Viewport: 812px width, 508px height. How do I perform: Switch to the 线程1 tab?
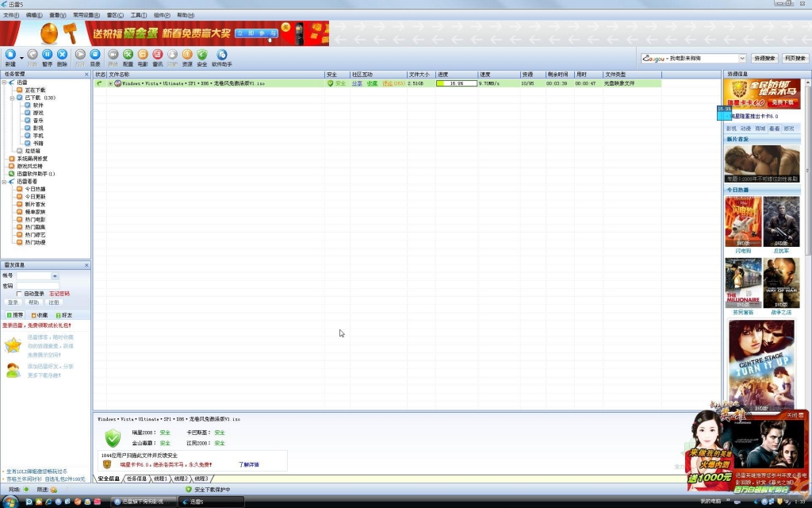click(160, 479)
